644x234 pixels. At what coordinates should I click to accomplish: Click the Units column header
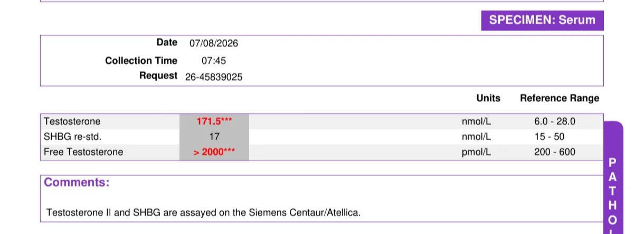pyautogui.click(x=488, y=98)
